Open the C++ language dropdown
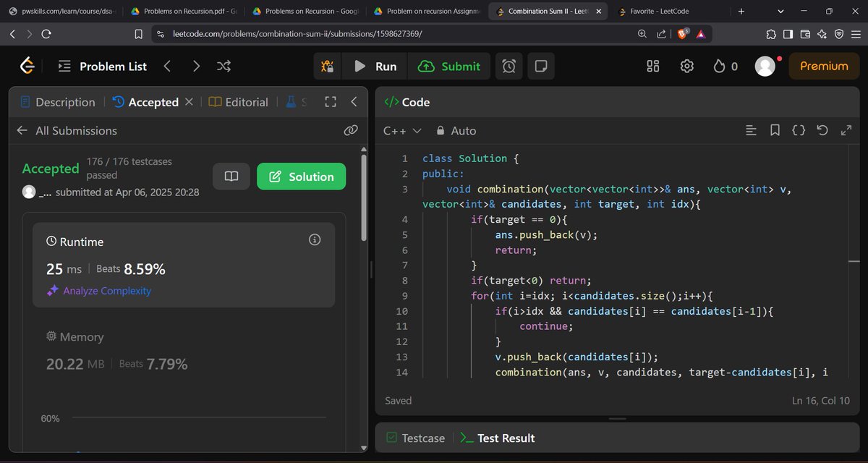This screenshot has height=463, width=868. point(402,131)
